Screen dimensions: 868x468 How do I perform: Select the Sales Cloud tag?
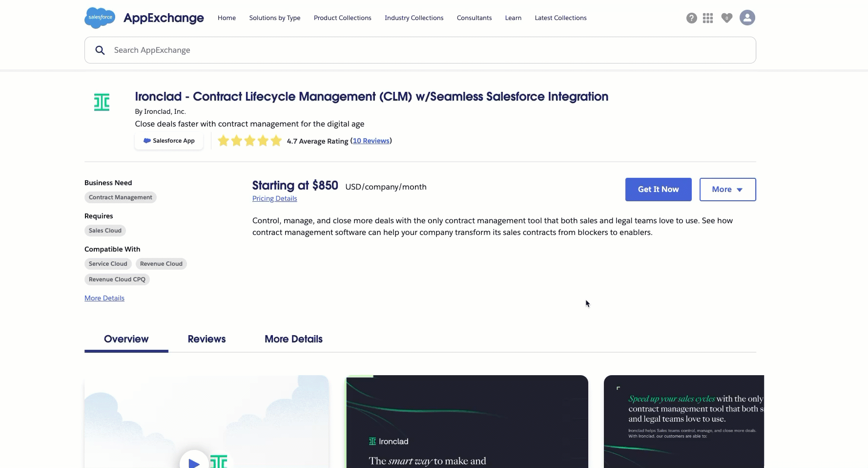pyautogui.click(x=105, y=231)
